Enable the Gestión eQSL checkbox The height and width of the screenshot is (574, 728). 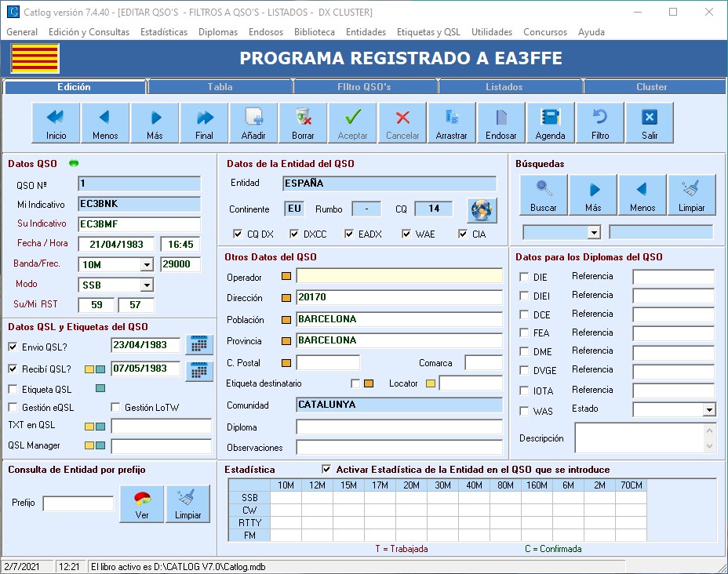pyautogui.click(x=13, y=408)
